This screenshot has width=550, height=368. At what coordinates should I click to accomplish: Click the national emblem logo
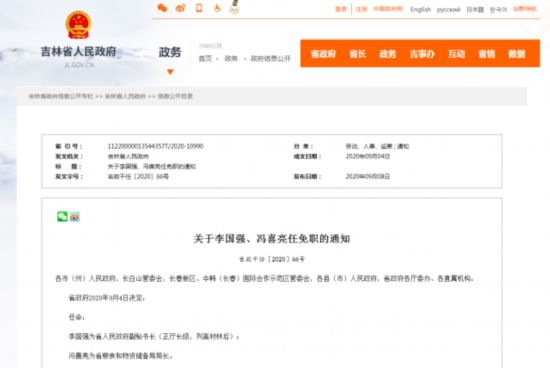79,25
